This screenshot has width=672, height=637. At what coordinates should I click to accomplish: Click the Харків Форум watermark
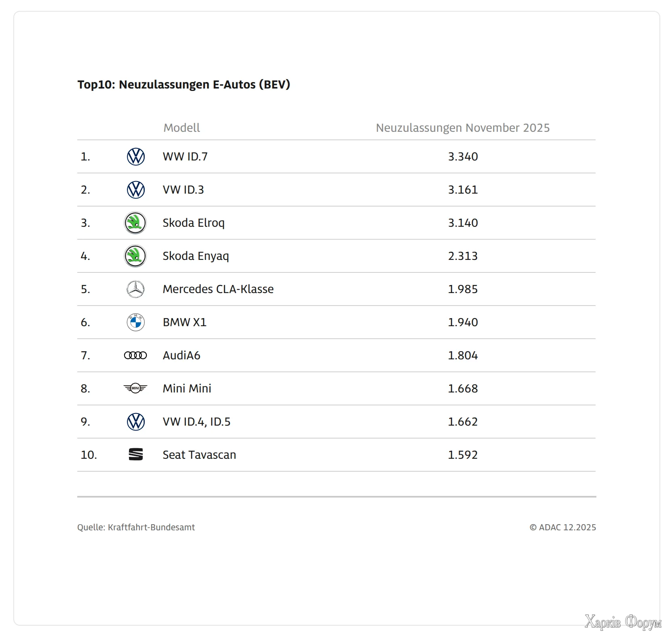click(622, 622)
